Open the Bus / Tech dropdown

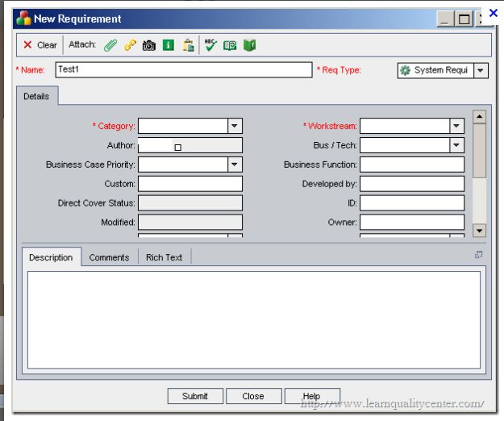pos(456,145)
